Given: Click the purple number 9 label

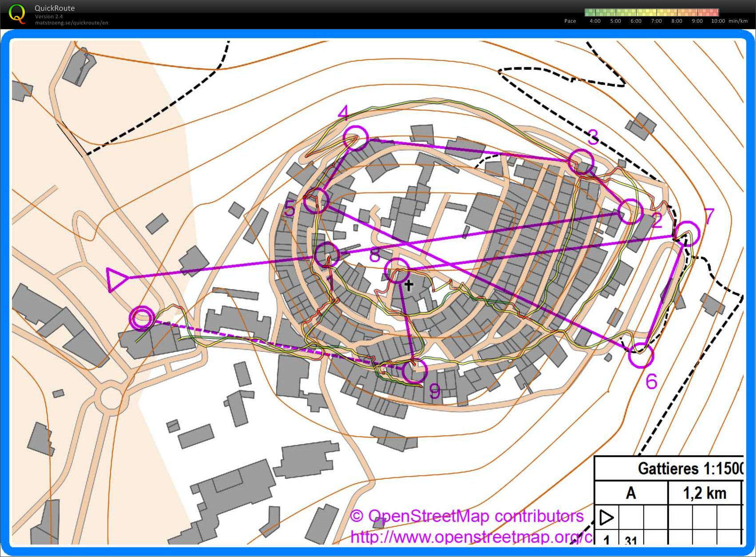Looking at the screenshot, I should [x=435, y=392].
